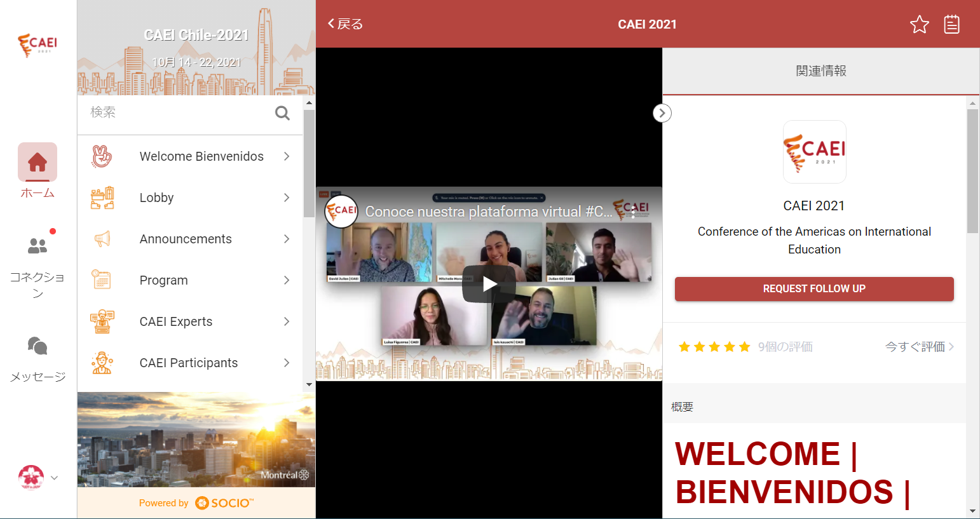
Task: Collapse the side panel with round arrow
Action: (662, 113)
